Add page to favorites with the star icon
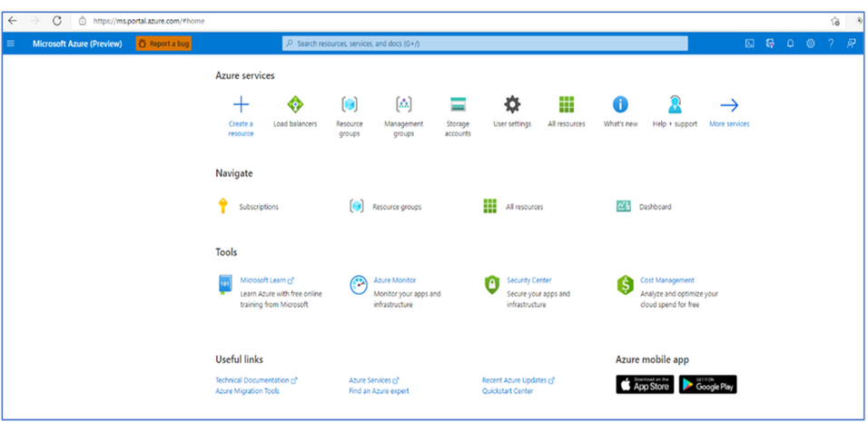 [x=835, y=21]
